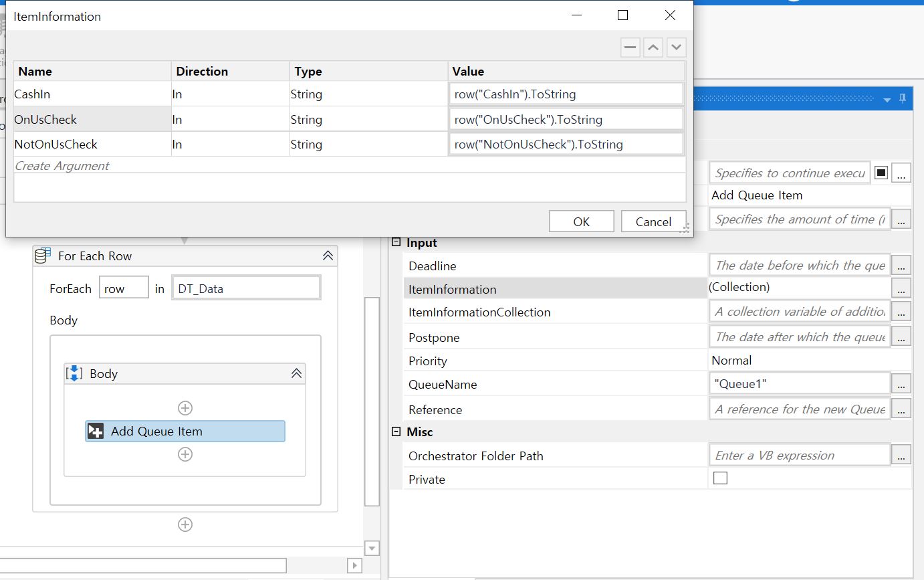Click the designer horizontal scrollbar right arrow
924x580 pixels.
(355, 565)
